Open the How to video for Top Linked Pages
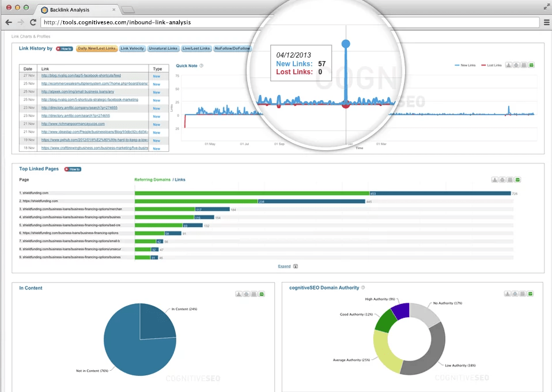 (x=73, y=169)
